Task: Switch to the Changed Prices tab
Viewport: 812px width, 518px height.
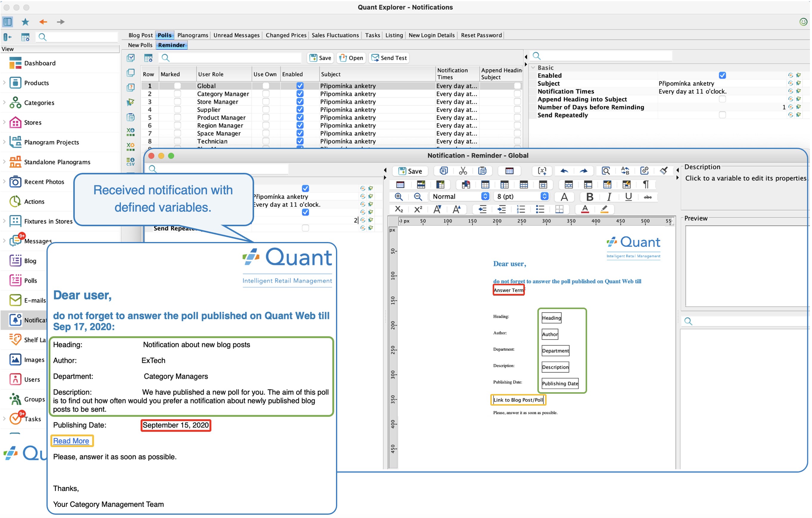Action: (286, 35)
